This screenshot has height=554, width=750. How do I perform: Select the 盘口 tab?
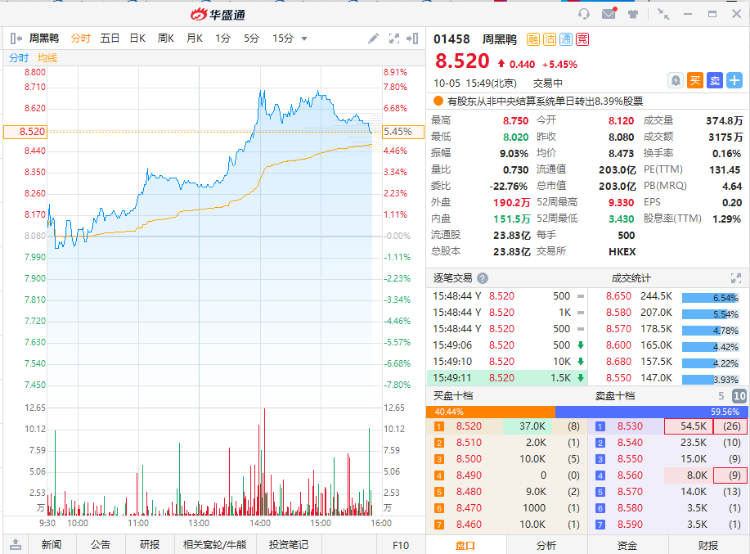[x=465, y=545]
